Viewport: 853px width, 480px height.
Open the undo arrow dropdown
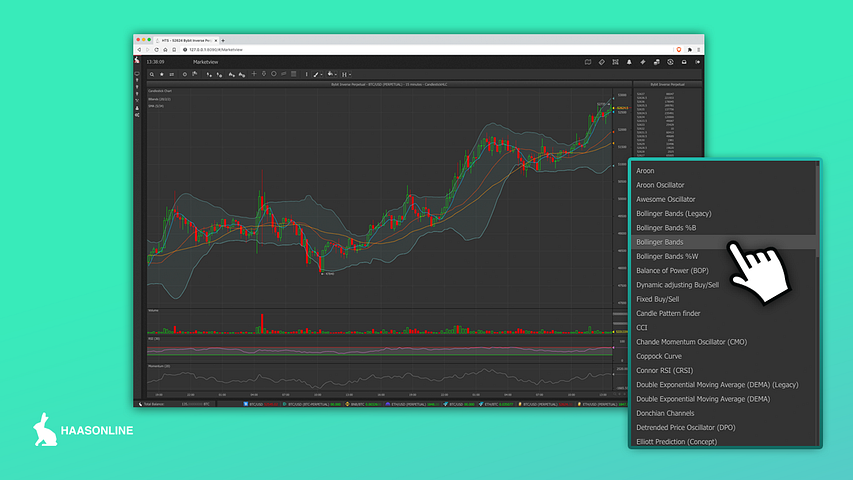pos(332,75)
